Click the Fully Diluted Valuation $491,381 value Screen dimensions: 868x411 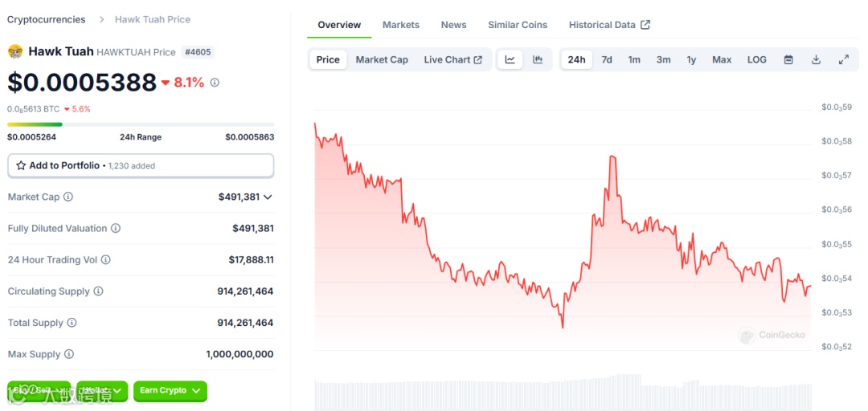click(253, 228)
